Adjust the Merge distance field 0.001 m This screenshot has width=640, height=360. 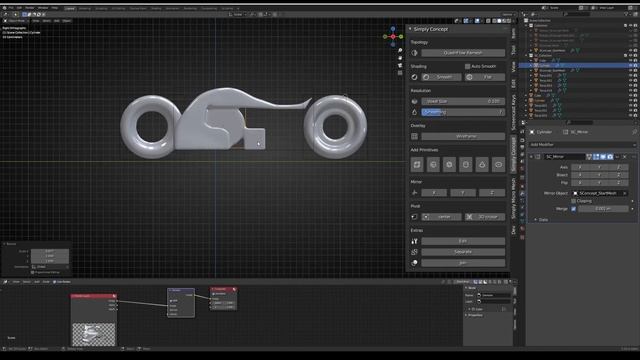(603, 209)
